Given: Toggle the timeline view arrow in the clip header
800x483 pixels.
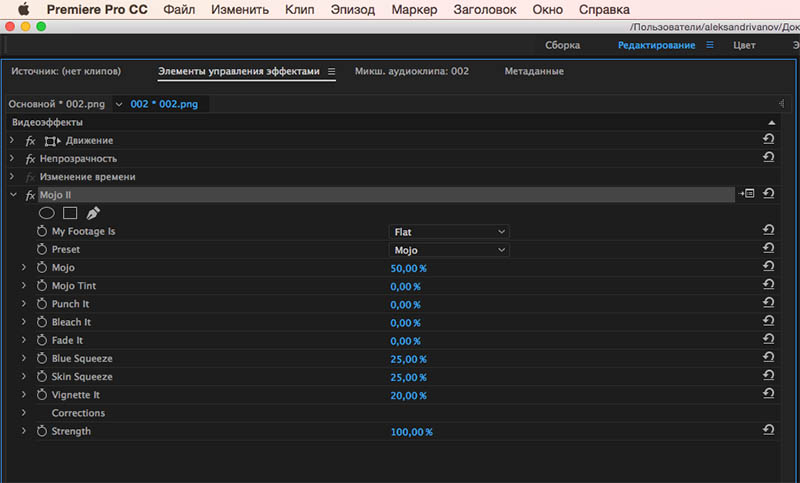Looking at the screenshot, I should (781, 104).
